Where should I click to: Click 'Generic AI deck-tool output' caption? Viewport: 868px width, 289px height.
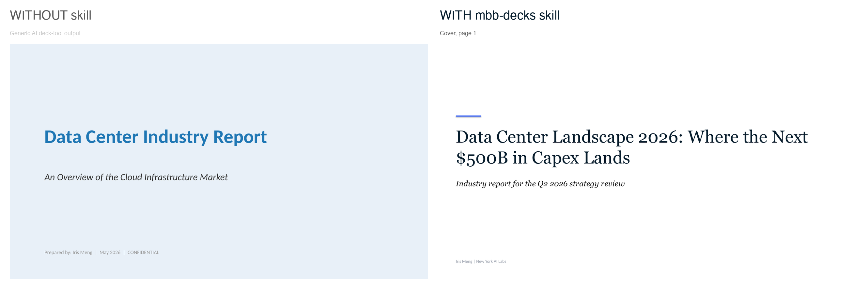[45, 33]
